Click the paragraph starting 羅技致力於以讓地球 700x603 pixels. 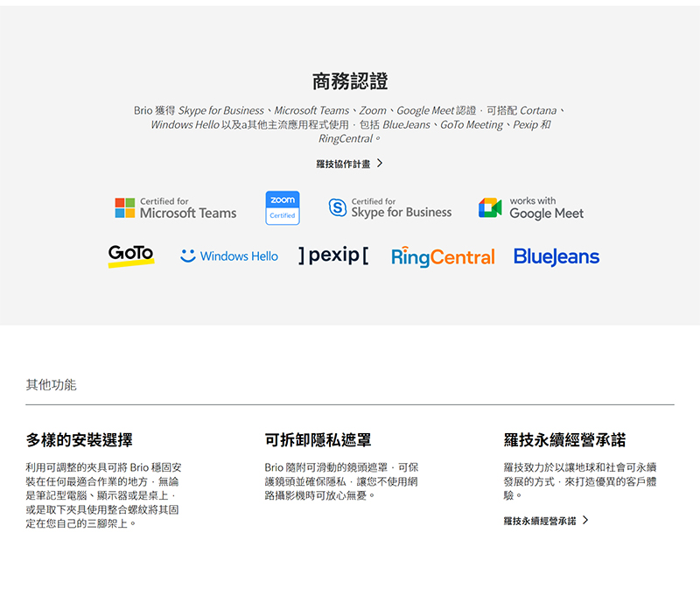pos(580,481)
